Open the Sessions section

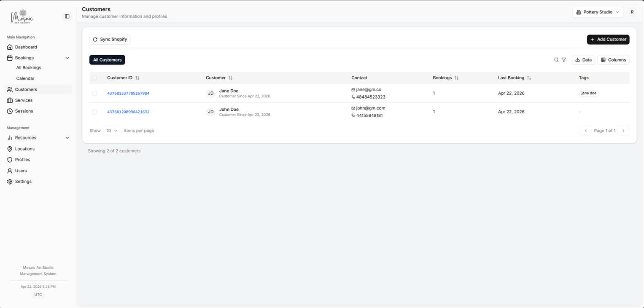coord(24,111)
